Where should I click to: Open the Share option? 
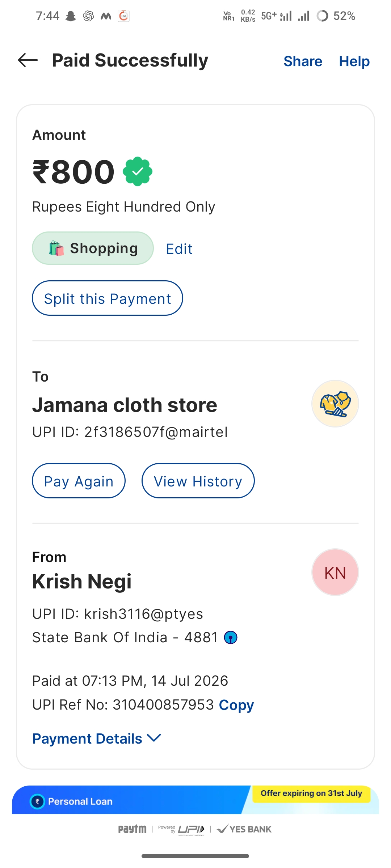tap(303, 61)
